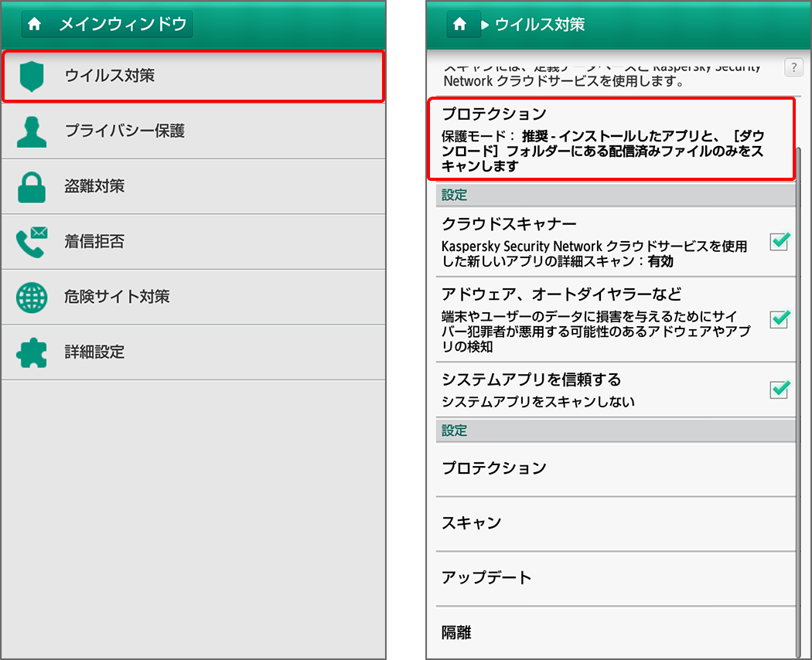The height and width of the screenshot is (660, 812).
Task: Tap the puzzle piece icon for 詳細設定
Action: [32, 352]
